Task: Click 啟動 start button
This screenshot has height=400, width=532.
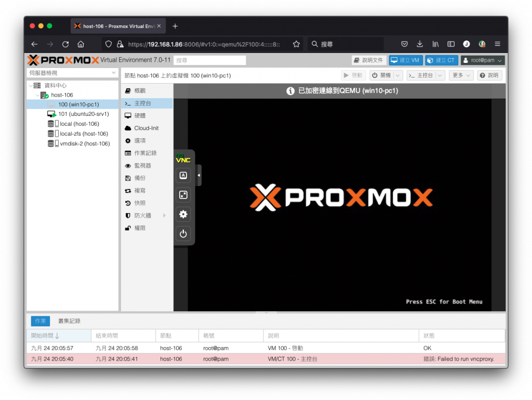Action: (353, 75)
